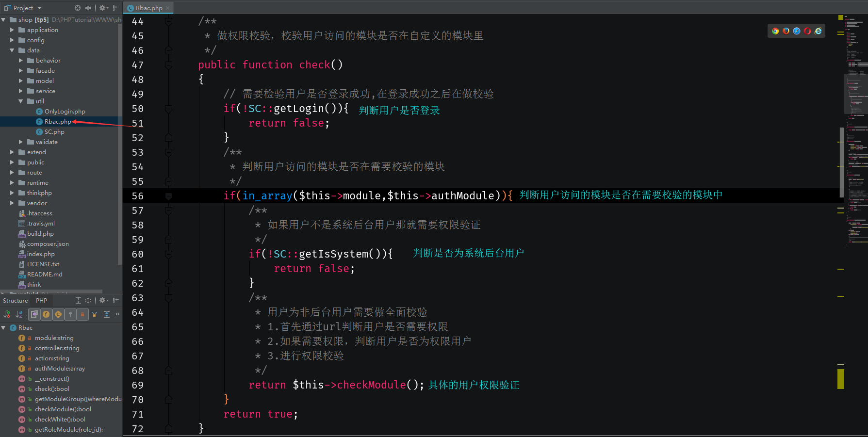Toggle show constants in Structure panel
This screenshot has height=437, width=868.
58,314
